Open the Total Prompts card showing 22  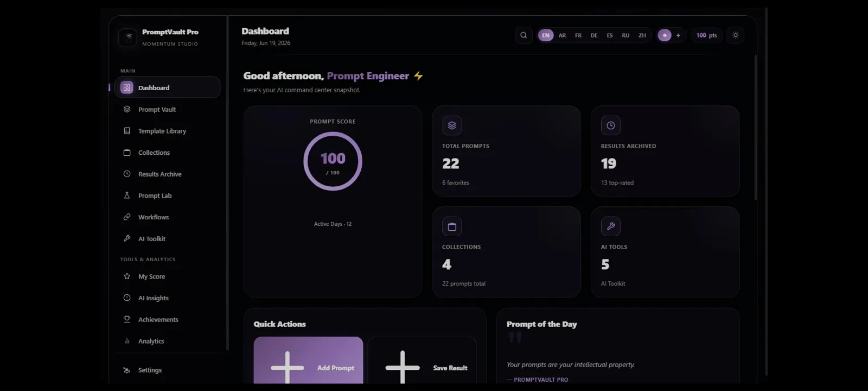(x=506, y=151)
